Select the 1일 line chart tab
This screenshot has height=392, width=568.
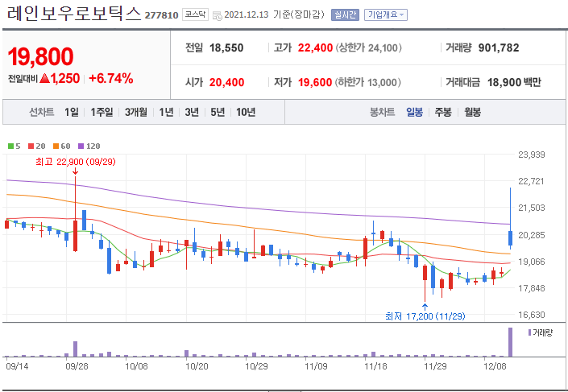(72, 112)
